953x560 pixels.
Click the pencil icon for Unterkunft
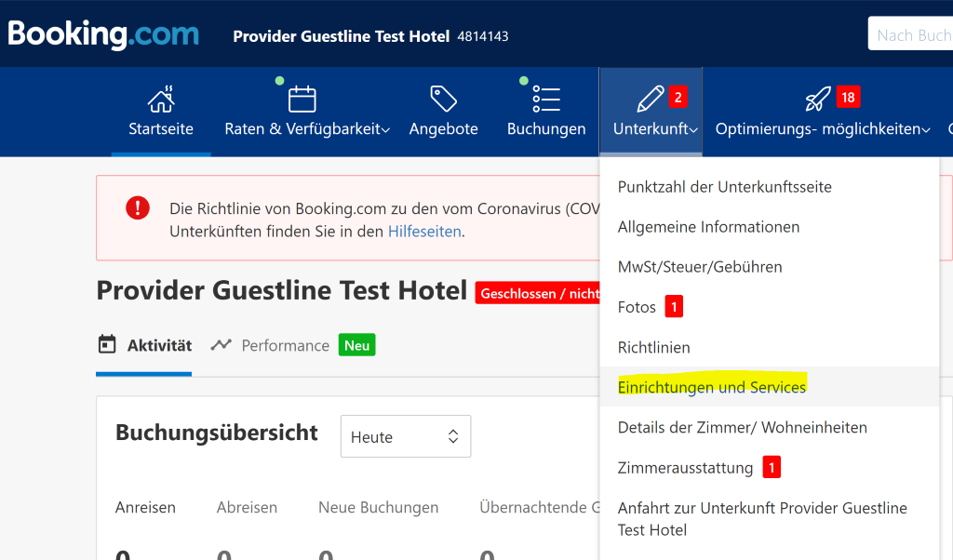point(650,99)
